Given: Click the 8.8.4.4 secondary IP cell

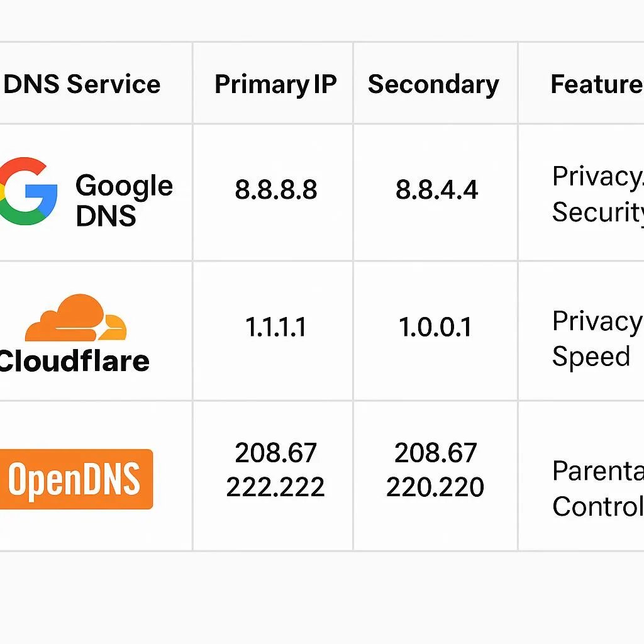Looking at the screenshot, I should pyautogui.click(x=436, y=190).
